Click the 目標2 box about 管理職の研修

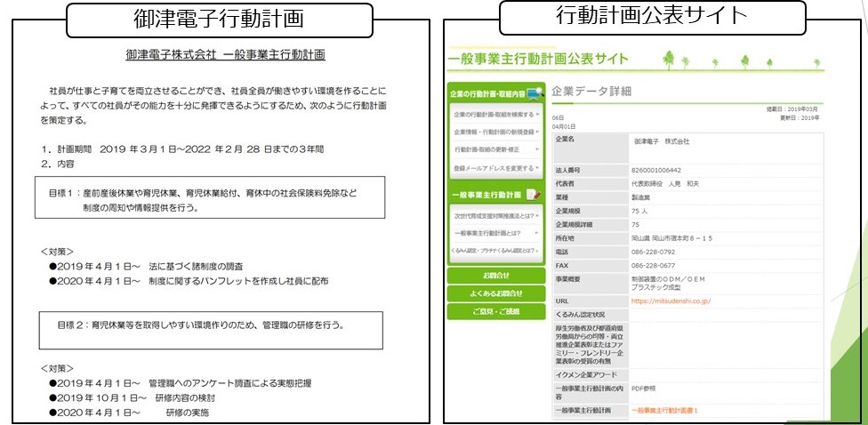point(211,331)
